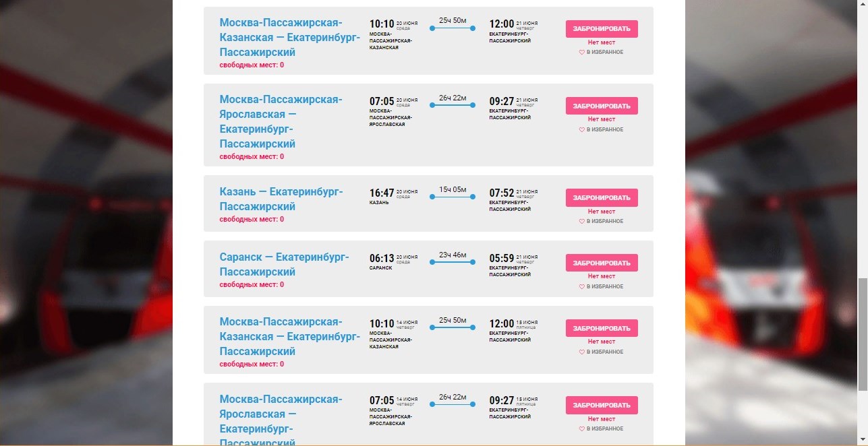This screenshot has height=446, width=868.
Task: Favorite the 20 June Москва-Ярославская 07:05 train
Action: pos(582,130)
